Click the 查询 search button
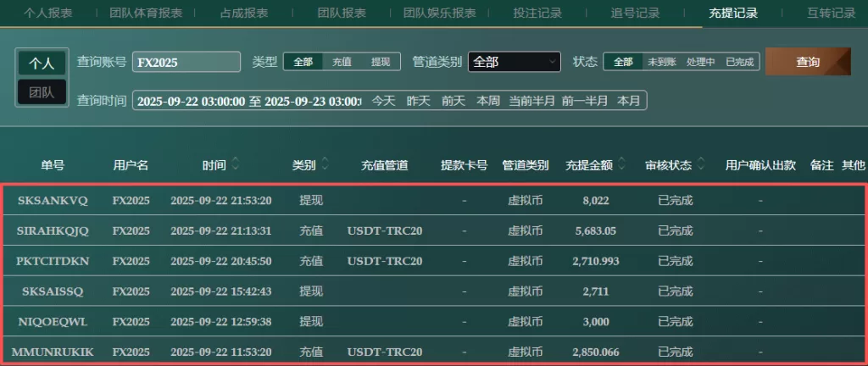868x366 pixels. pyautogui.click(x=807, y=62)
